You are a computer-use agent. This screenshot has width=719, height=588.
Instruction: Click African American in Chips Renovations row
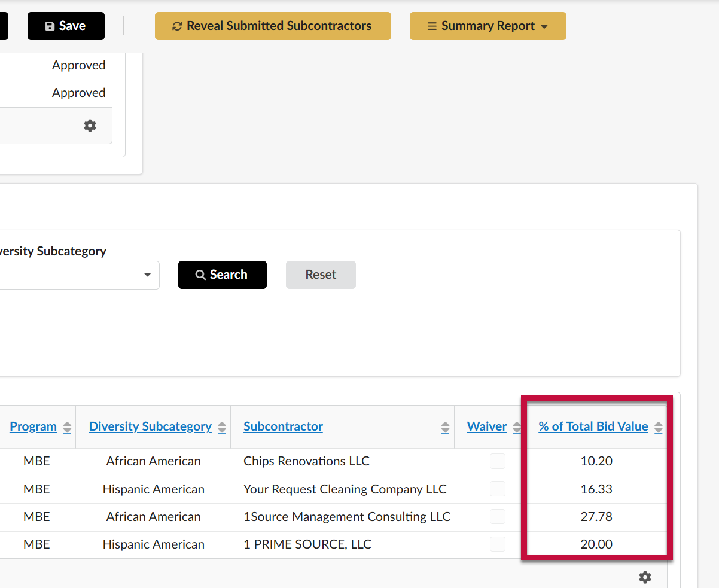[154, 461]
